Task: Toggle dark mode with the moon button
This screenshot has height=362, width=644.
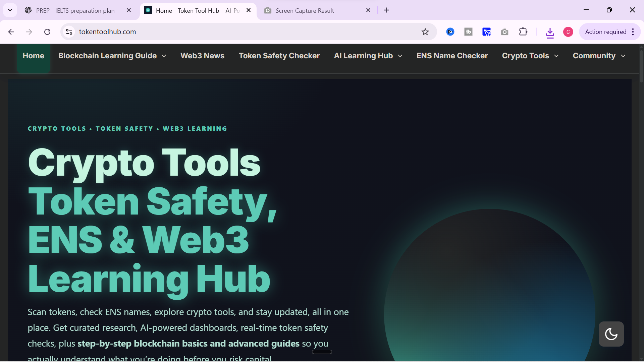Action: tap(611, 334)
